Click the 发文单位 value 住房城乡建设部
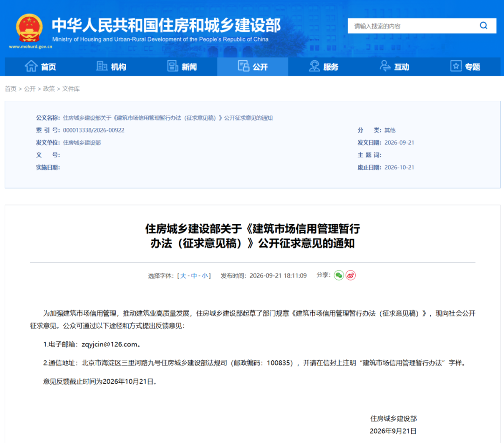The height and width of the screenshot is (443, 504). click(82, 143)
